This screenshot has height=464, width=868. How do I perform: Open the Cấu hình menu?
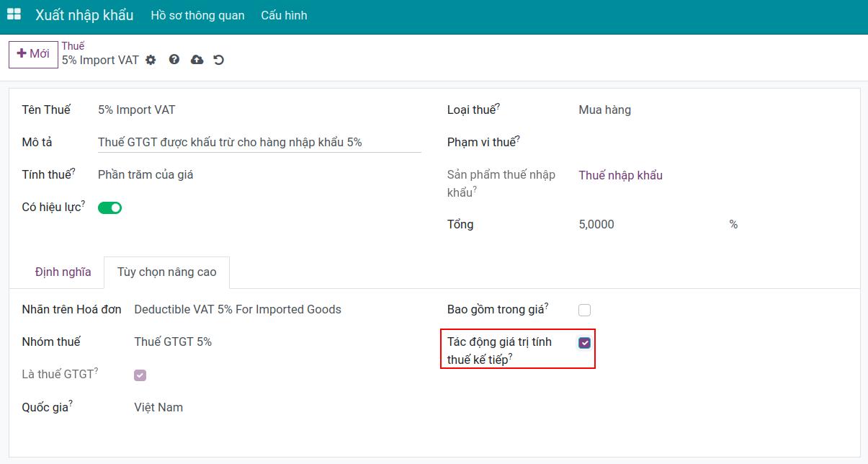(284, 15)
